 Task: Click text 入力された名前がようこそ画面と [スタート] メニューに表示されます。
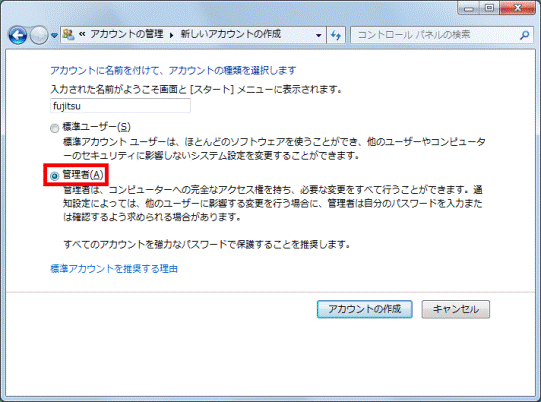pos(197,89)
